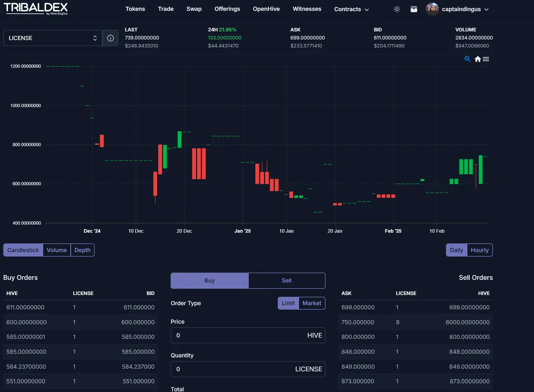Screen dimensions: 534x392
Task: Open the LICENSE token selector dropdown
Action: [x=53, y=38]
